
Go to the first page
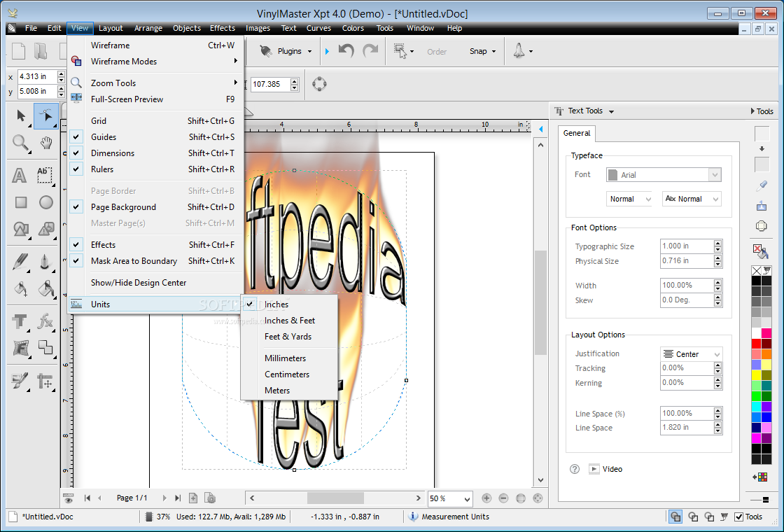pyautogui.click(x=87, y=498)
